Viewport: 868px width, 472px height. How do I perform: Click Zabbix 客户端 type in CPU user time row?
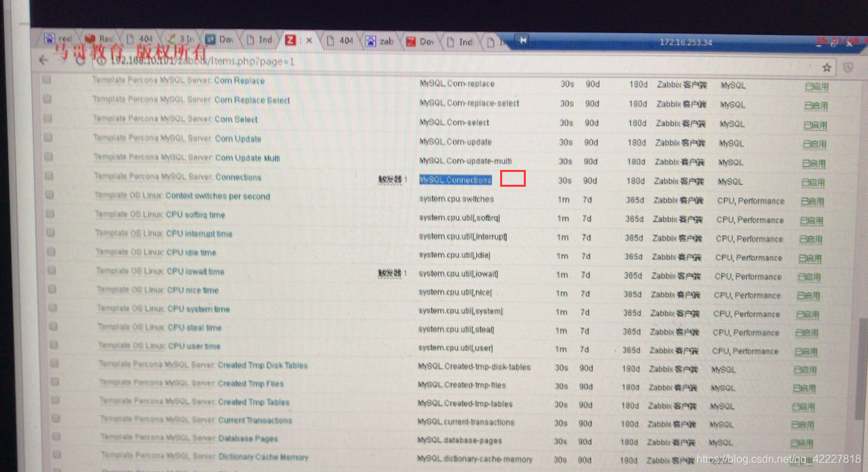(x=676, y=351)
